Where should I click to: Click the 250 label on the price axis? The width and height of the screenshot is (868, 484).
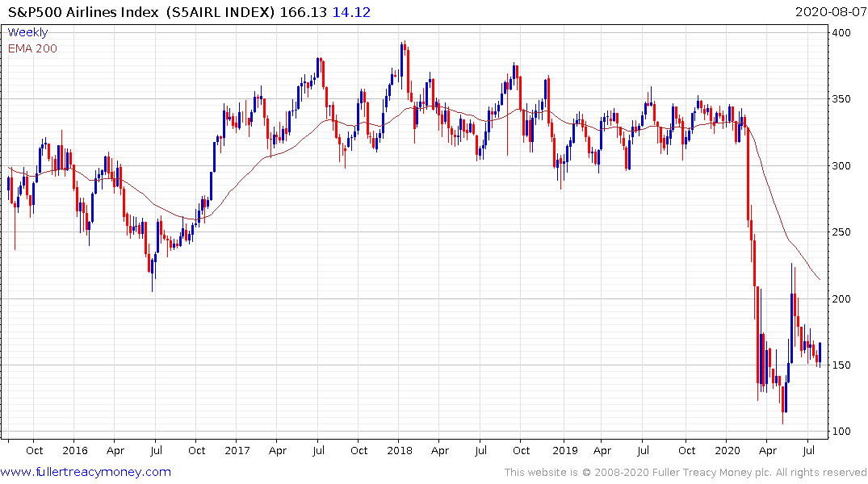[841, 232]
